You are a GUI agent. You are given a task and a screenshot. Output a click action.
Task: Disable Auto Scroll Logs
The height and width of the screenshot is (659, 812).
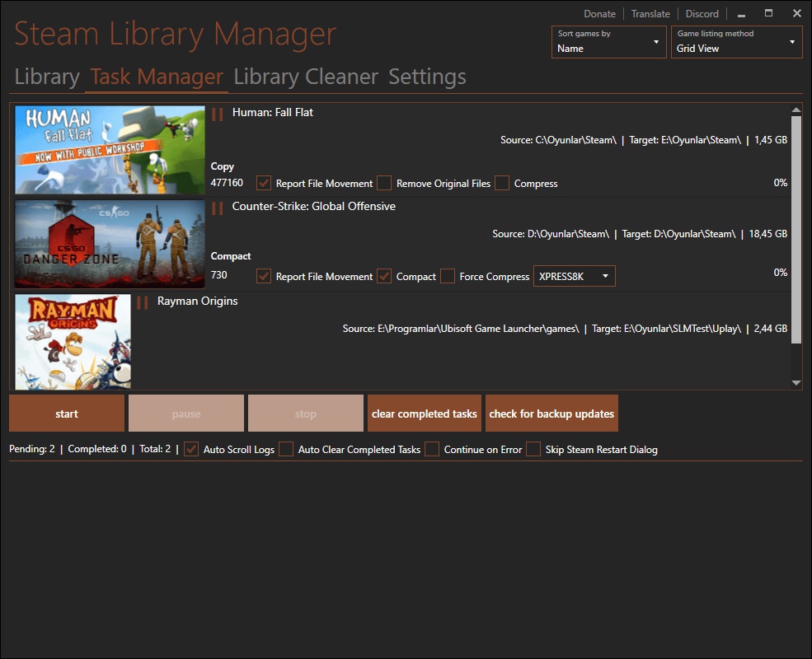coord(191,450)
